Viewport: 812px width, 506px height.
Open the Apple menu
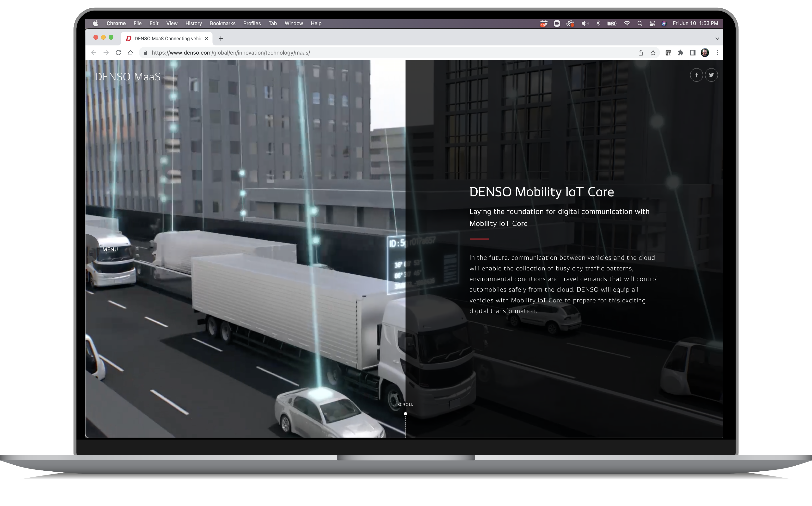96,23
